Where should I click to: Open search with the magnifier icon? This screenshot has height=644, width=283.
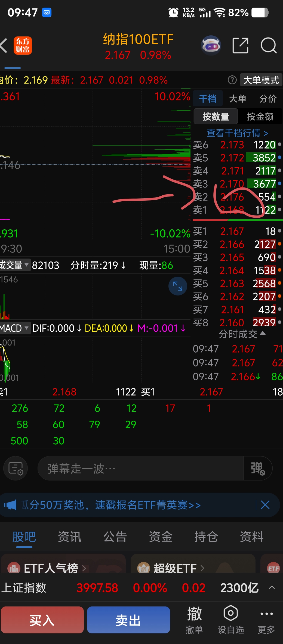(x=269, y=45)
